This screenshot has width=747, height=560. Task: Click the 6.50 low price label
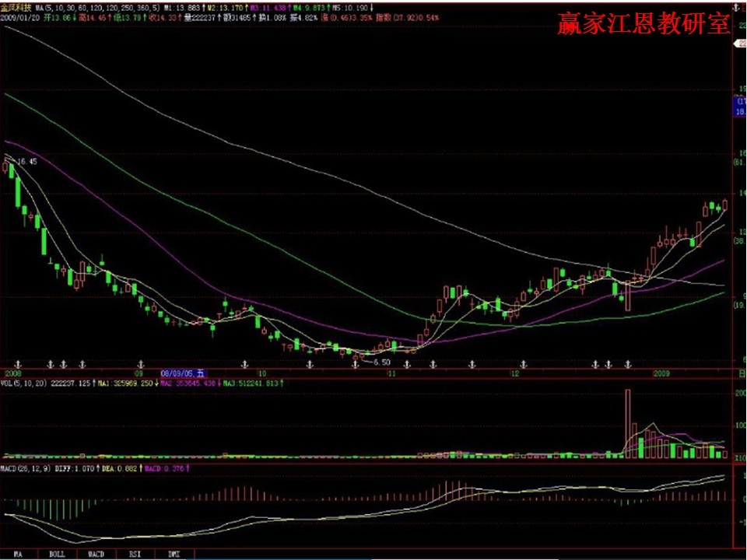380,362
